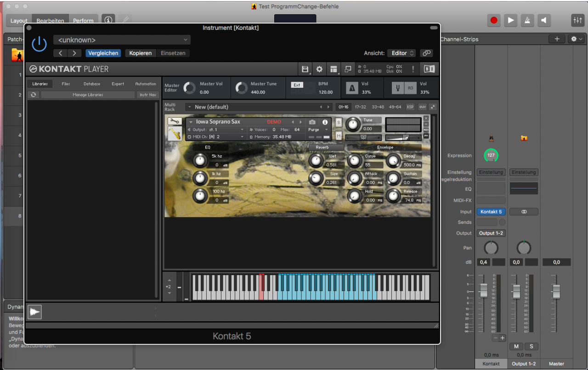Toggle Vergleichen compare button
The width and height of the screenshot is (588, 370).
(103, 53)
